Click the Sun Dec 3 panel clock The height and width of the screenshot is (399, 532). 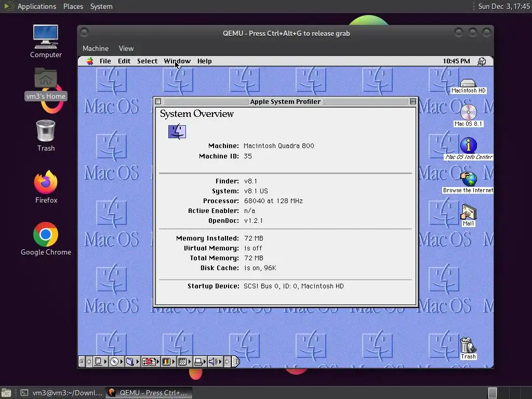(x=504, y=6)
